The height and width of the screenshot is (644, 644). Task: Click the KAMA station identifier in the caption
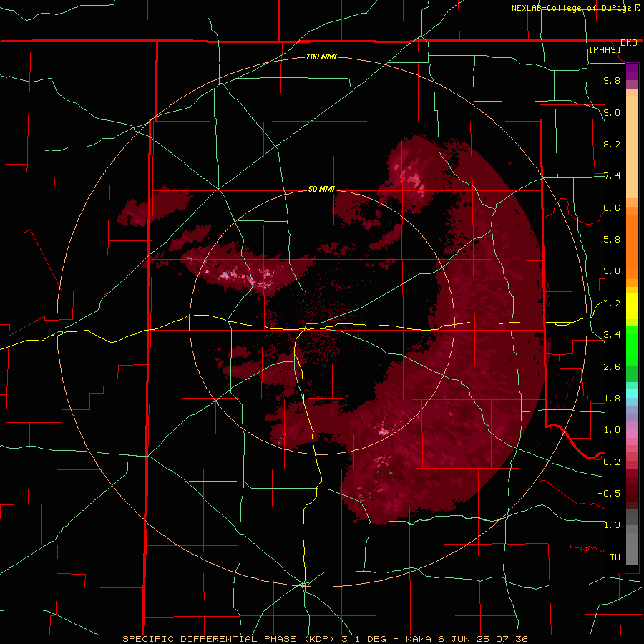(419, 639)
